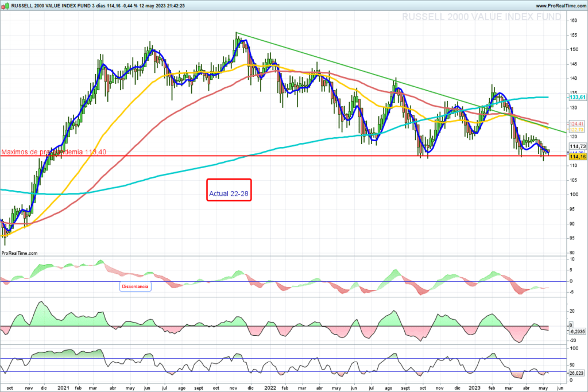The width and height of the screenshot is (588, 392).
Task: Click the 120 level on the price axis
Action: tap(574, 137)
